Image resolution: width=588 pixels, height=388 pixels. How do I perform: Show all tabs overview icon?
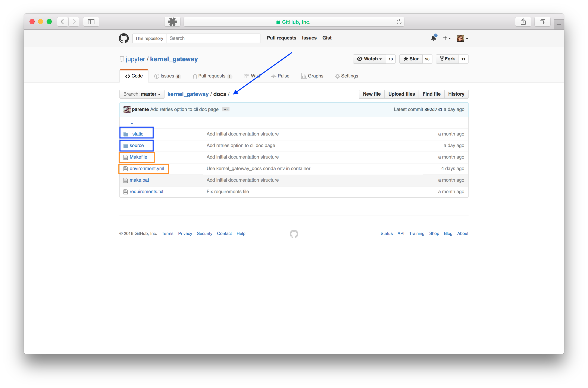542,22
